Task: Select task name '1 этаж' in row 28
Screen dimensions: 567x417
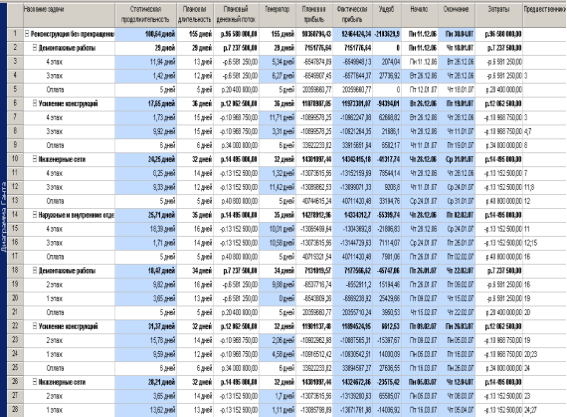Action: point(54,410)
